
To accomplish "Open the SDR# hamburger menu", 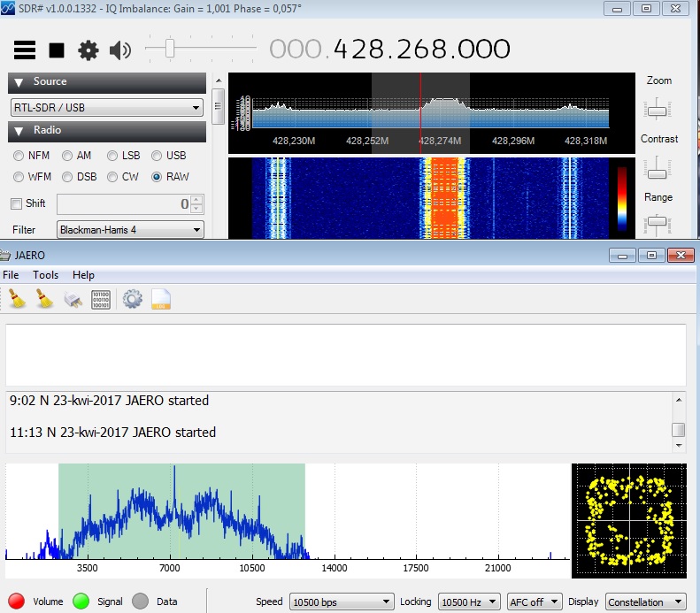I will [x=25, y=50].
